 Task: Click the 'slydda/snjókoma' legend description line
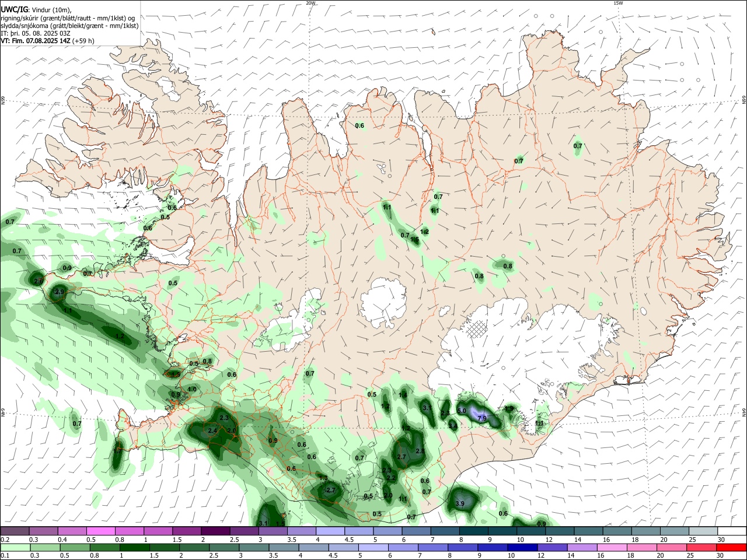click(69, 26)
